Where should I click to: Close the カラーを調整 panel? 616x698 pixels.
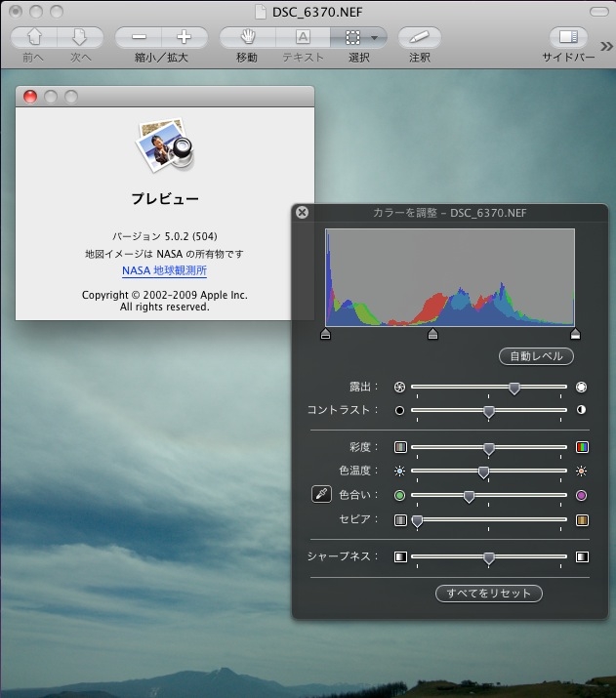pos(302,213)
